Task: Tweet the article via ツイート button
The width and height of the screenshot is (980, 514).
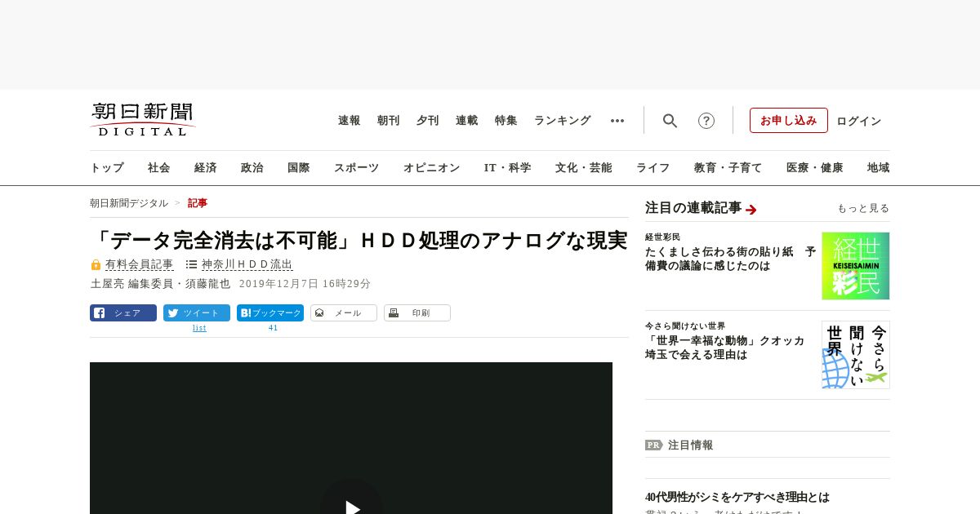Action: pyautogui.click(x=197, y=312)
